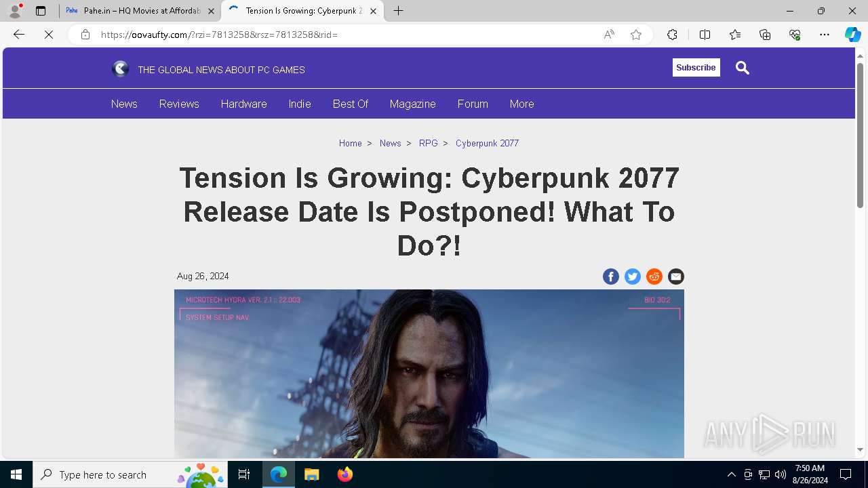Click the Subscribe button
This screenshot has width=868, height=488.
(x=696, y=68)
